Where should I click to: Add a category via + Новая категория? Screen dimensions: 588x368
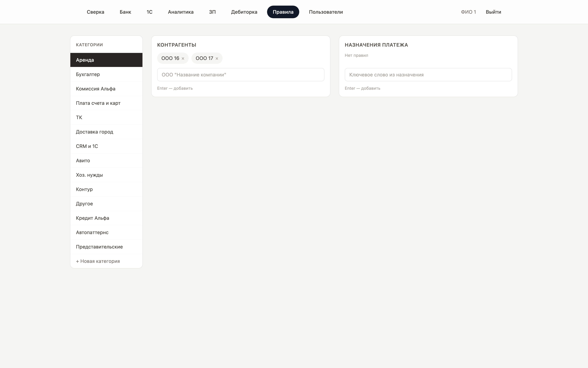coord(106,261)
